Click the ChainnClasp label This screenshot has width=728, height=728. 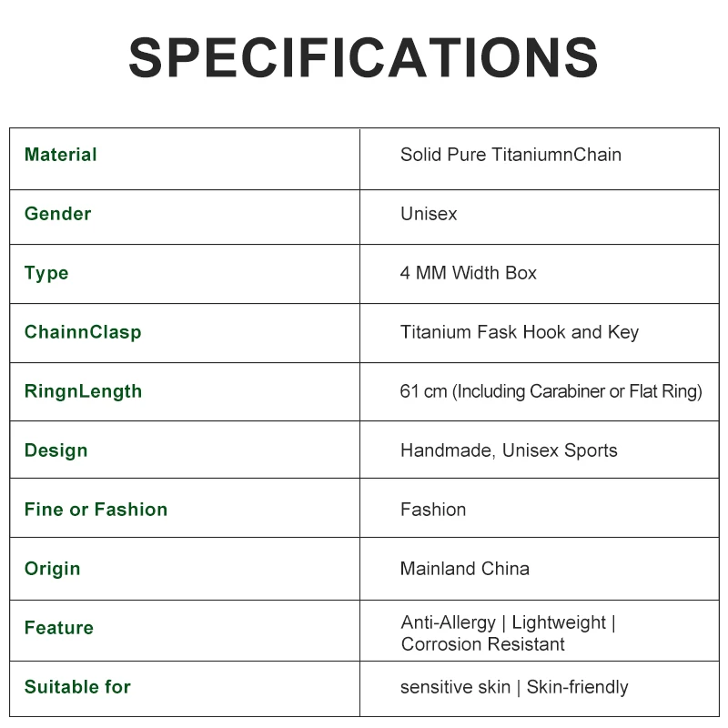[x=83, y=332]
